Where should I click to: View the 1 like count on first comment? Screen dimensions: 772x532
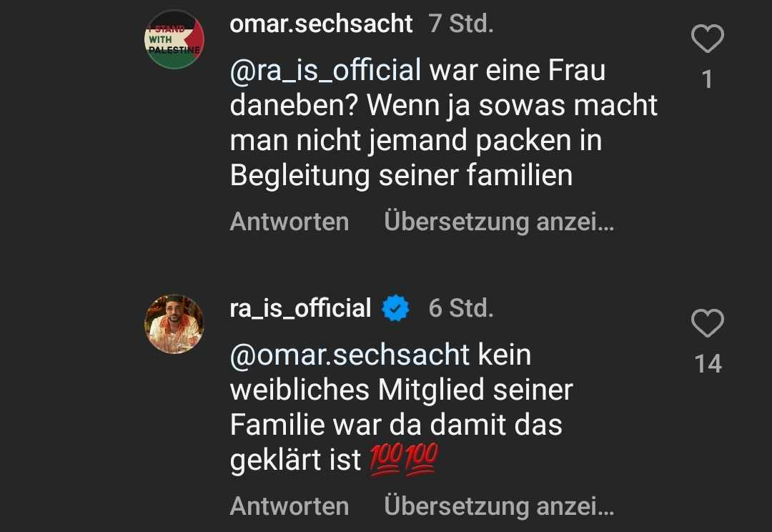pyautogui.click(x=707, y=79)
